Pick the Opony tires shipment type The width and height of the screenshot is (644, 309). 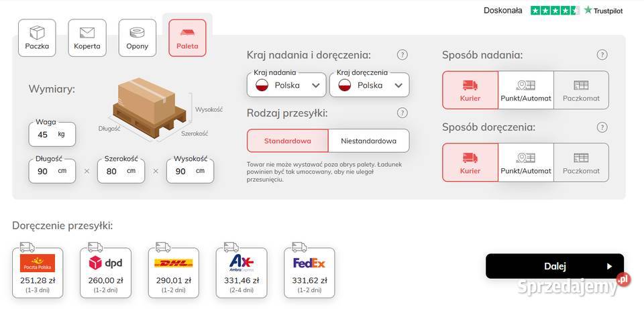138,38
